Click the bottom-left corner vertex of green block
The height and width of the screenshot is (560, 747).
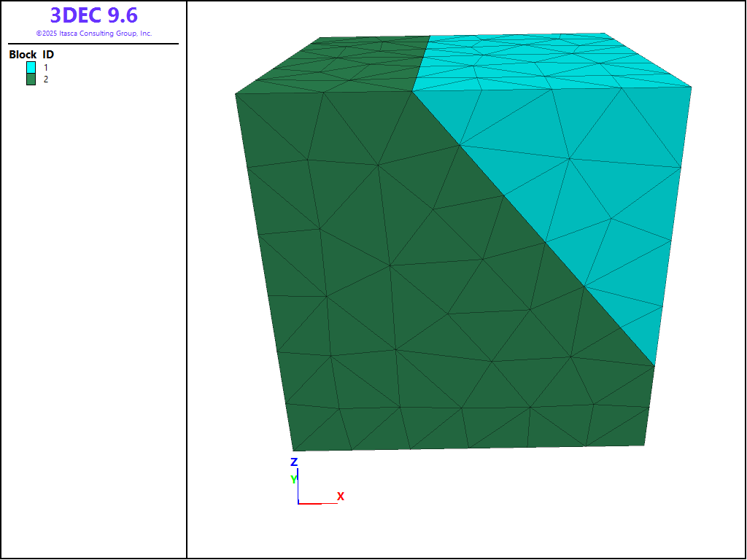pyautogui.click(x=293, y=451)
